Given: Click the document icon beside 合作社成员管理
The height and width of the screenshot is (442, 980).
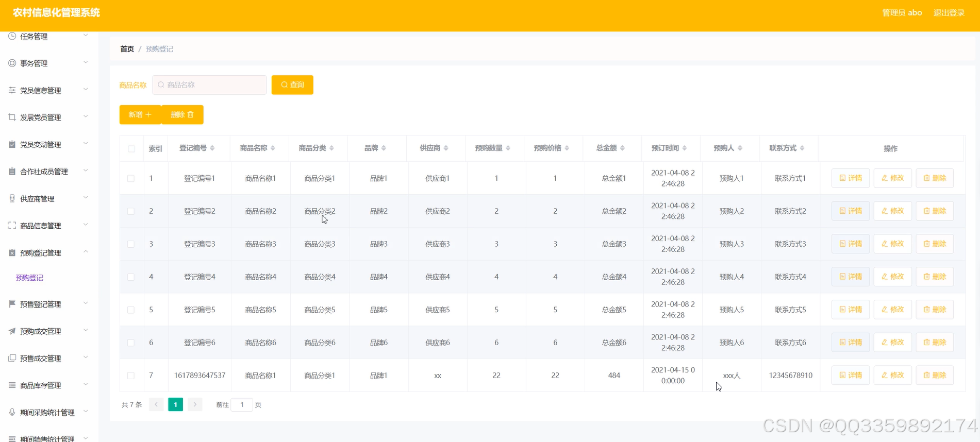Looking at the screenshot, I should [12, 171].
